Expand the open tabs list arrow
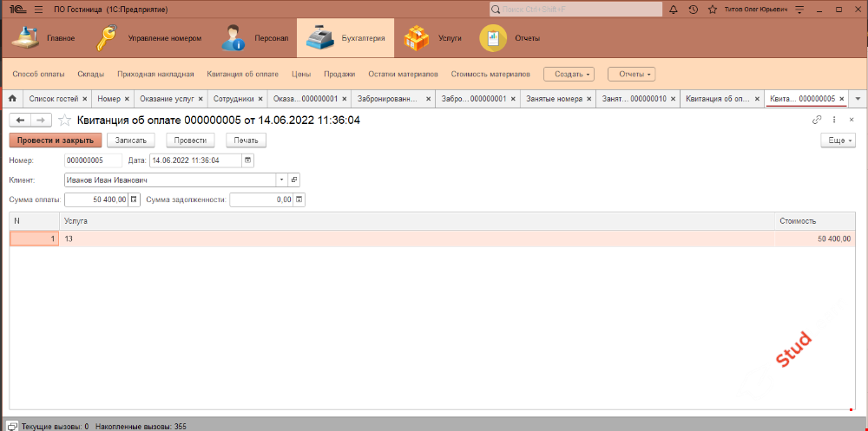The width and height of the screenshot is (868, 431). (858, 99)
